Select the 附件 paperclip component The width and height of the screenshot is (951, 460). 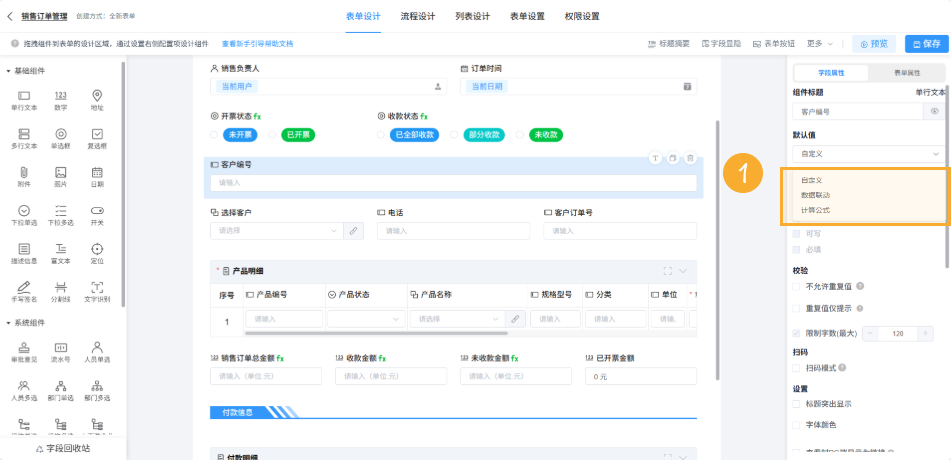24,172
